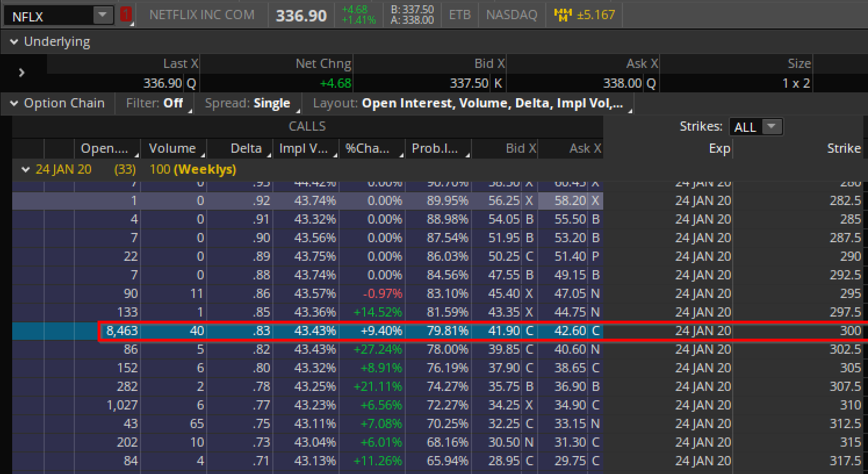This screenshot has height=474, width=868.
Task: Click the calls Bid X column header
Action: [505, 149]
